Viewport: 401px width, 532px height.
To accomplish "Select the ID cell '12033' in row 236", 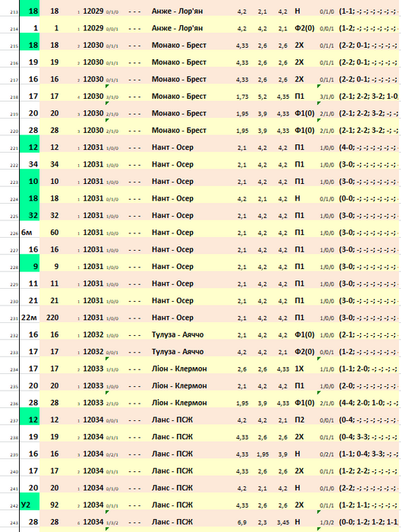I will coord(93,403).
